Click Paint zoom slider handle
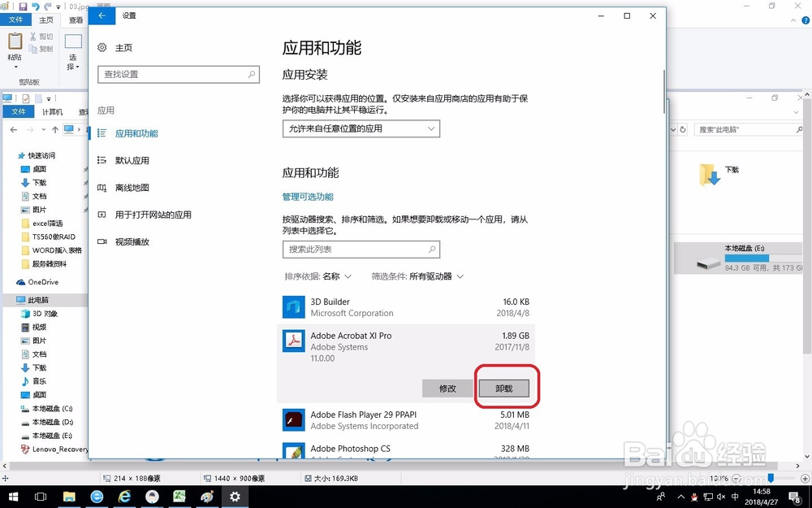Screen dimensions: 812x508 pyautogui.click(x=771, y=478)
